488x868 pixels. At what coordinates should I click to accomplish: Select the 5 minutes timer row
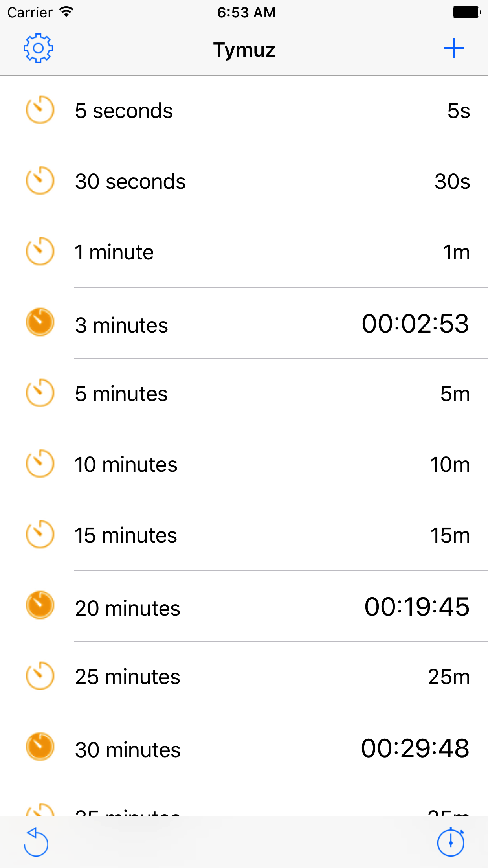coord(244,394)
